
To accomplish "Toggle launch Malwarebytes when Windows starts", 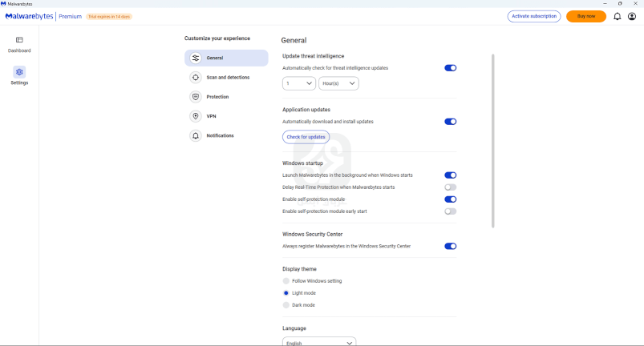I will pos(450,175).
